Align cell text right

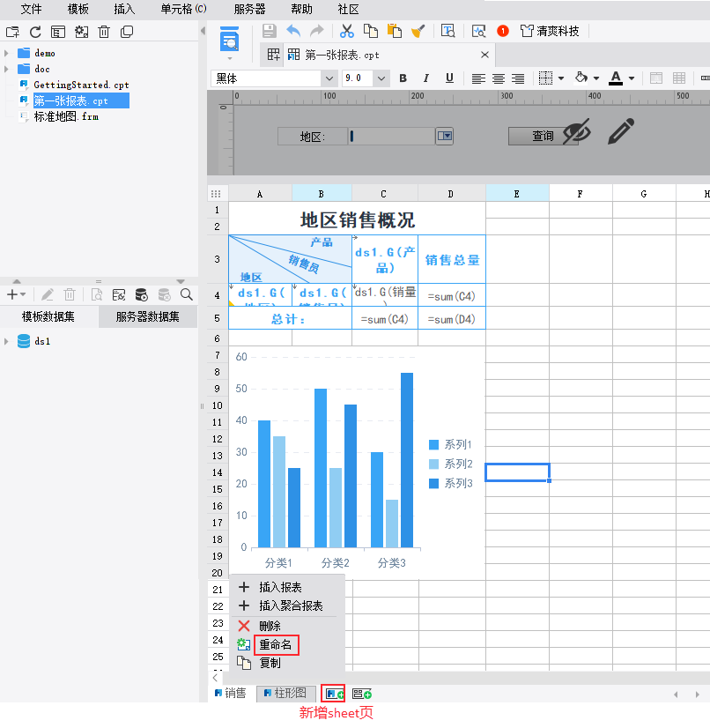click(518, 78)
